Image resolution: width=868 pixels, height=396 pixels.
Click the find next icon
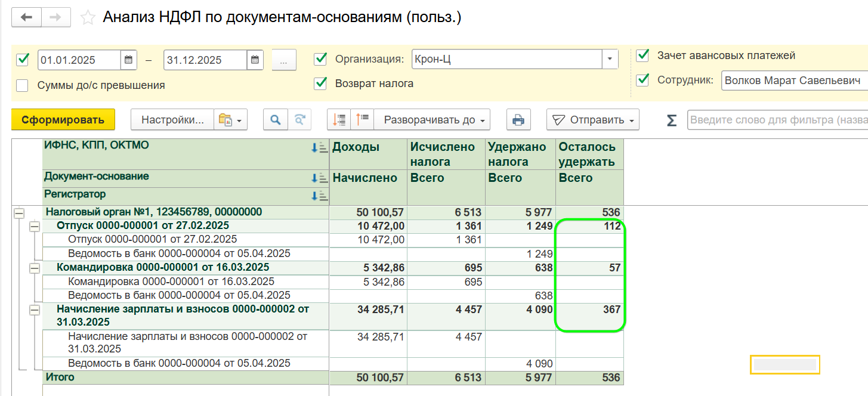point(299,119)
